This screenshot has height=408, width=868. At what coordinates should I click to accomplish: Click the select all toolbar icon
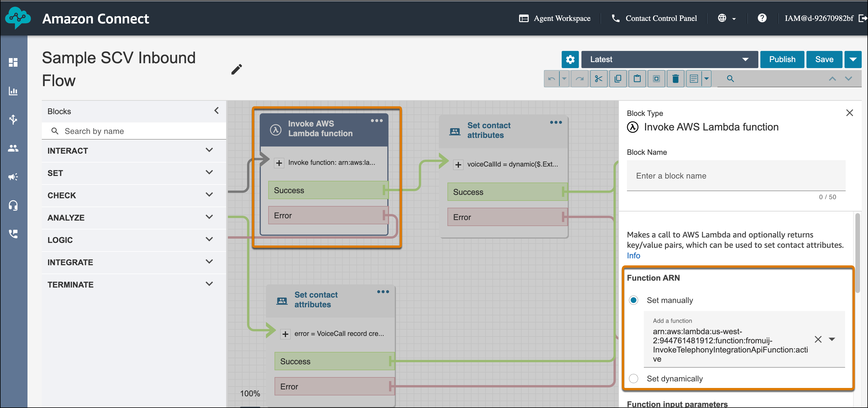pyautogui.click(x=656, y=79)
